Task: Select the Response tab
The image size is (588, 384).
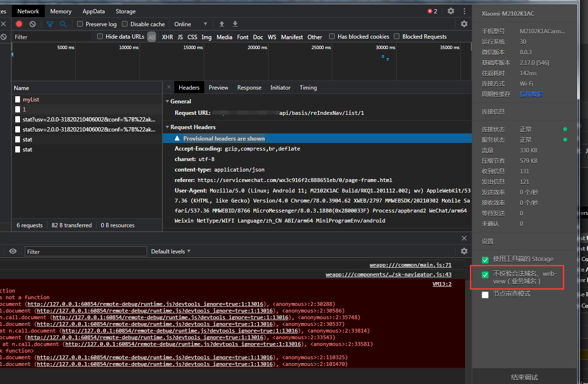Action: (x=249, y=88)
